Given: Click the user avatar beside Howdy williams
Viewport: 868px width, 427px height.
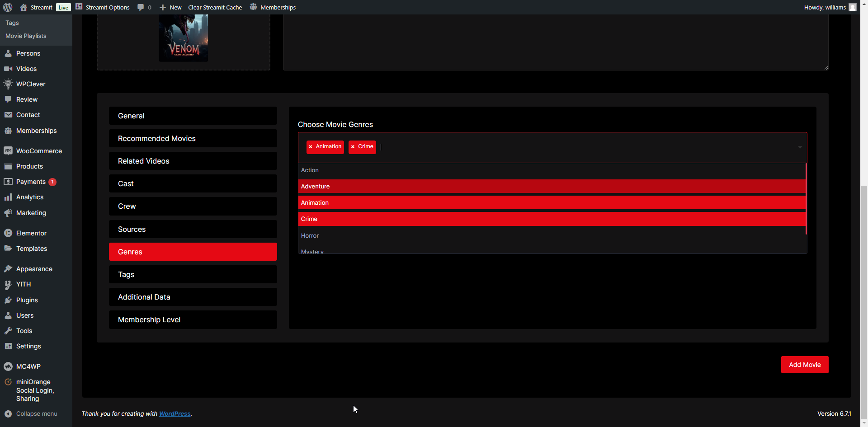Looking at the screenshot, I should click(x=853, y=7).
